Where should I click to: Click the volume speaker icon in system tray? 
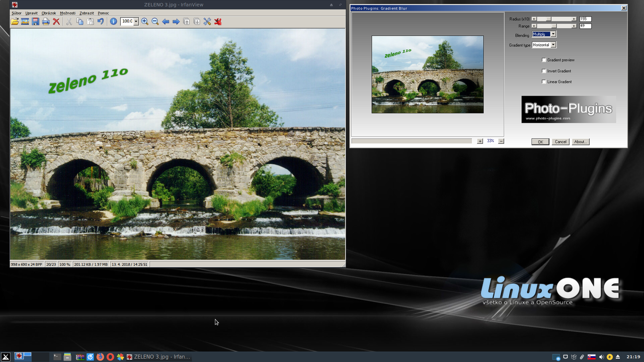(x=601, y=357)
